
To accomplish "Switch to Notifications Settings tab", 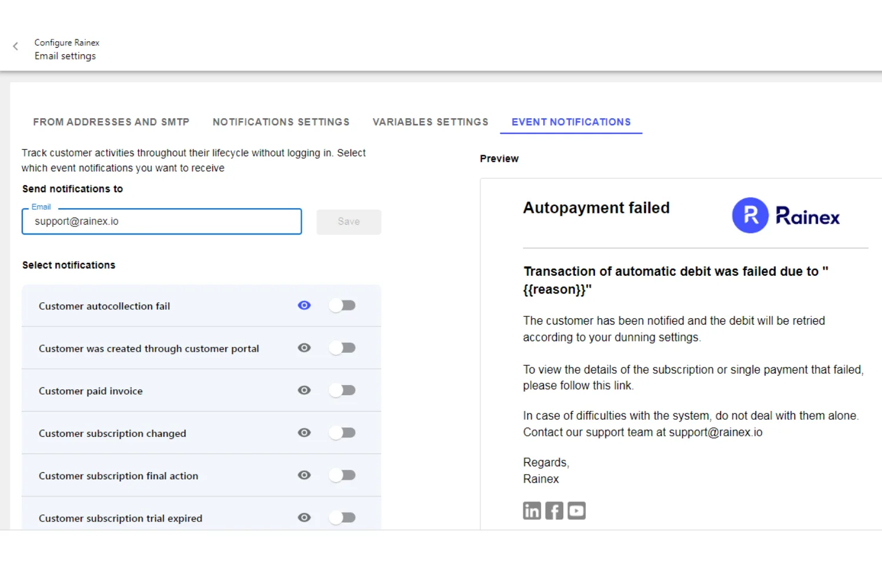I will click(281, 122).
